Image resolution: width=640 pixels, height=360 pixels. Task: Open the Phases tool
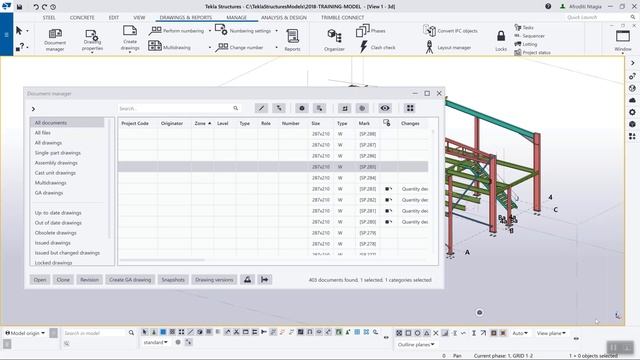click(x=371, y=31)
